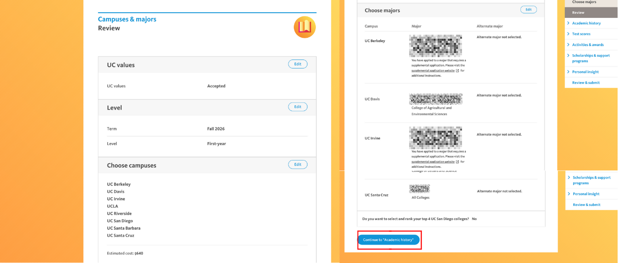Image resolution: width=644 pixels, height=263 pixels.
Task: Click the "Campus" column header
Action: tap(371, 26)
